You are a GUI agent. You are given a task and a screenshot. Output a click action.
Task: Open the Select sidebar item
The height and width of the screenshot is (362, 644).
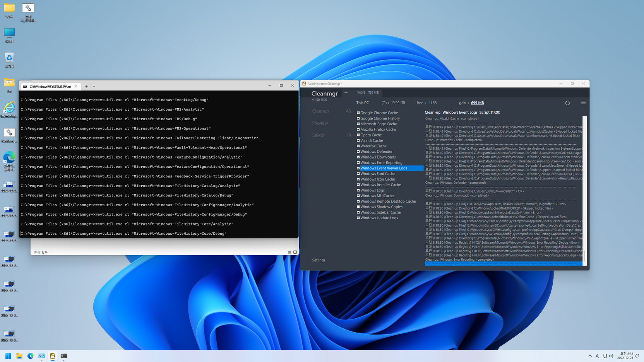pyautogui.click(x=318, y=135)
